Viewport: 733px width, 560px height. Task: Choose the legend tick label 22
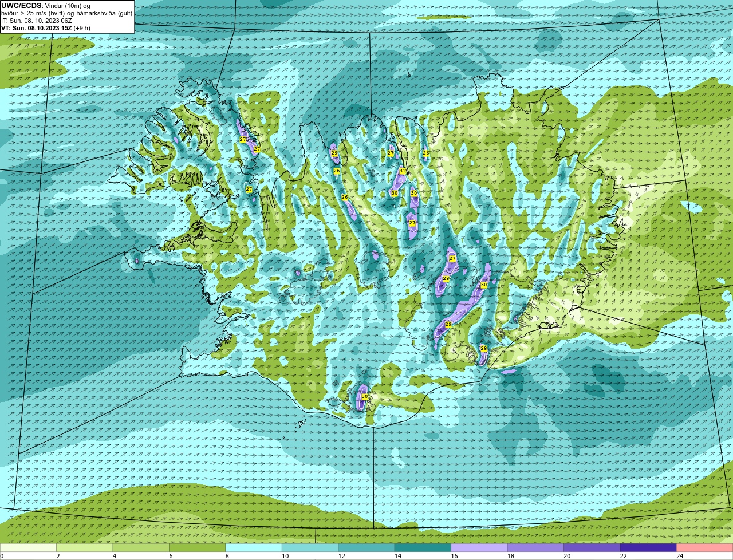(623, 556)
